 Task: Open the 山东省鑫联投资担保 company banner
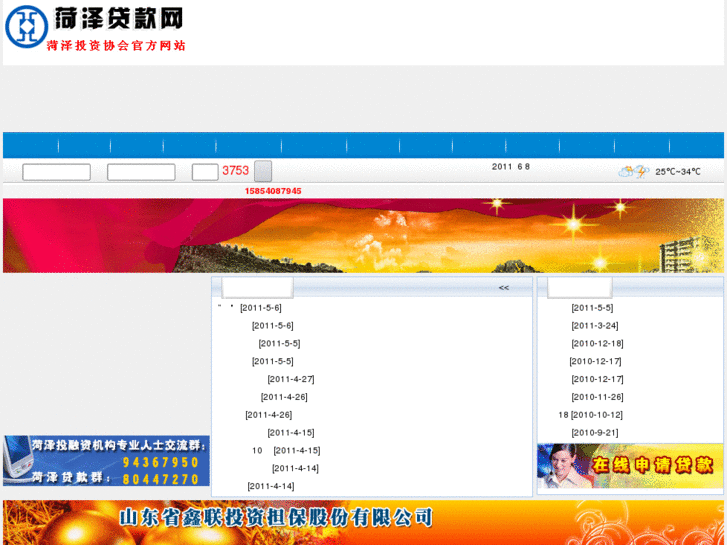(364, 522)
